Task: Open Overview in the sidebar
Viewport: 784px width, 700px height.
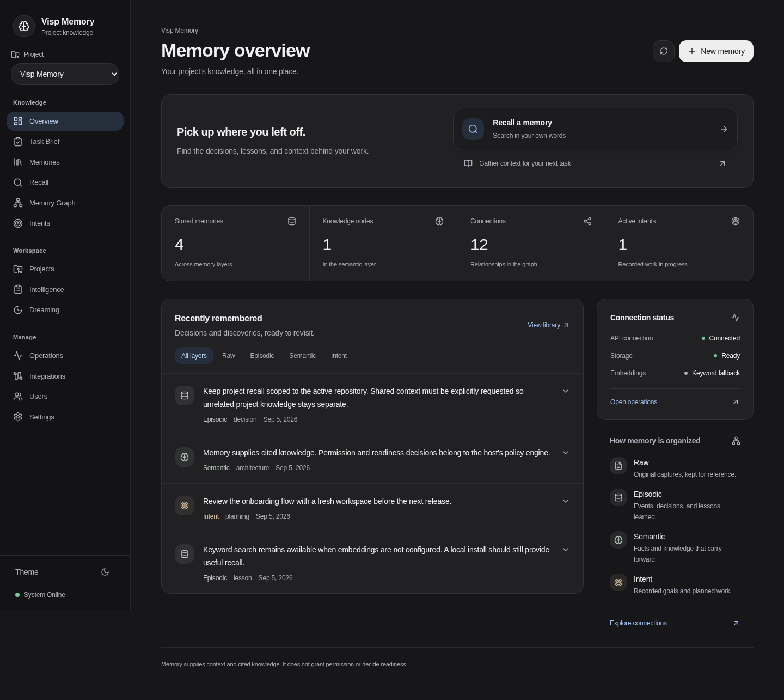Action: 65,121
